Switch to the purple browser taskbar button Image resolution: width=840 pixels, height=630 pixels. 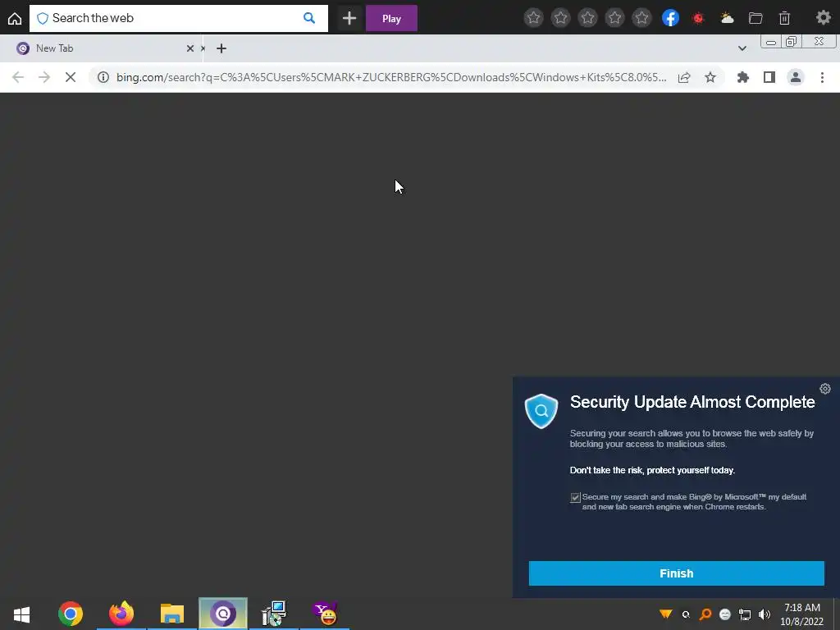223,614
